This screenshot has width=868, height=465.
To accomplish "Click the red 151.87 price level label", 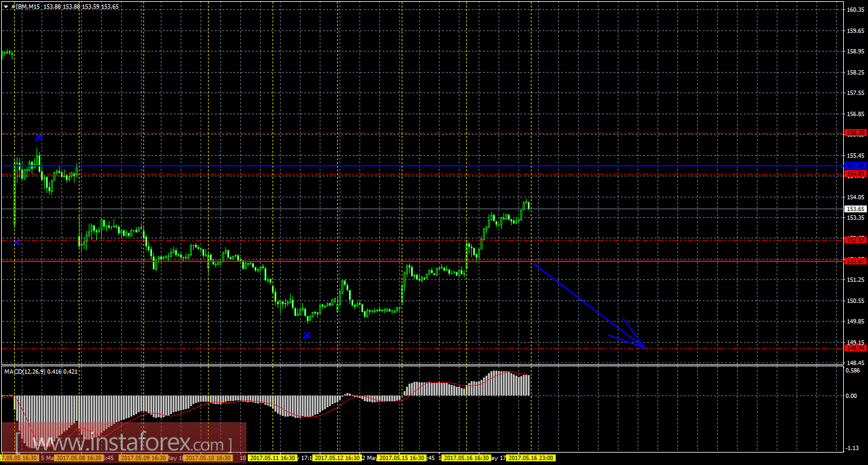I will pyautogui.click(x=856, y=261).
